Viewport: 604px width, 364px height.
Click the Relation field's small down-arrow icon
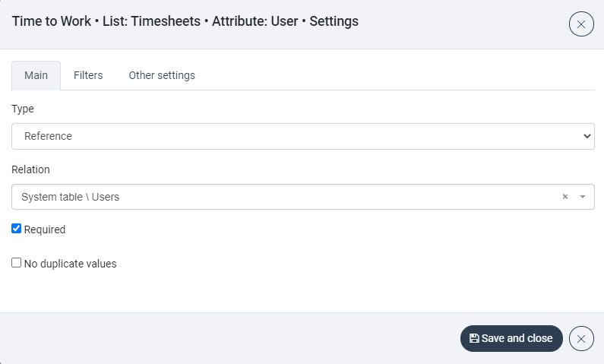(x=583, y=197)
